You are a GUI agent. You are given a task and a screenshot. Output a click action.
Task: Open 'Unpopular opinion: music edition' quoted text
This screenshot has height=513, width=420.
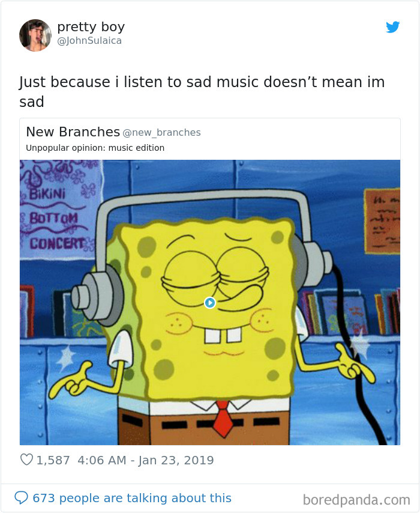tap(95, 148)
